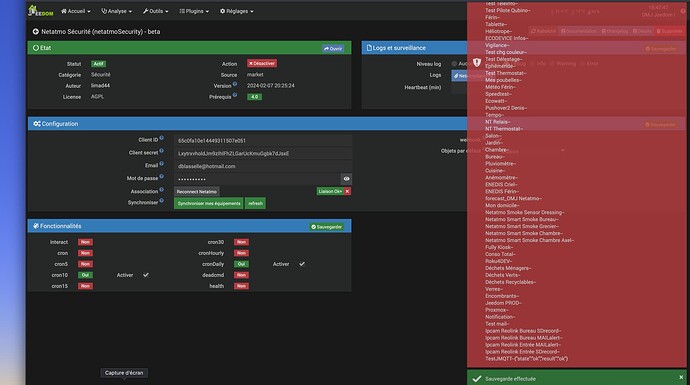Image resolution: width=690 pixels, height=385 pixels.
Task: Show help tooltip icon for Prérequis
Action: pos(235,95)
